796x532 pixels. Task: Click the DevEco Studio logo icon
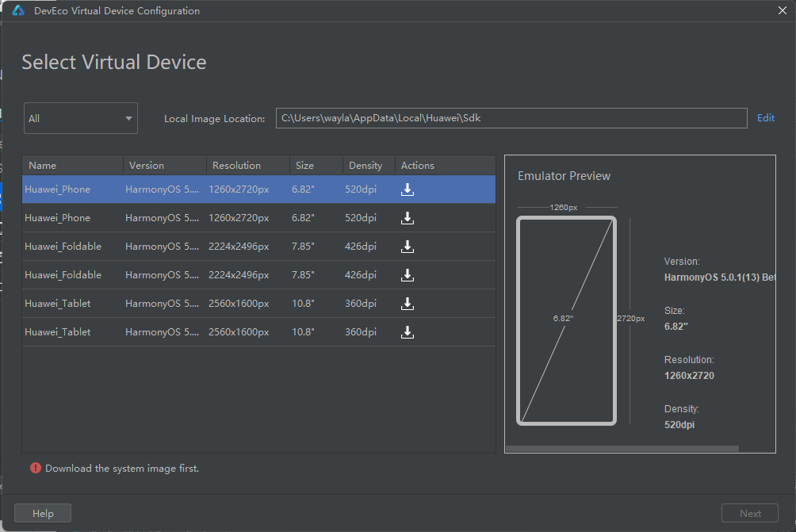point(18,11)
